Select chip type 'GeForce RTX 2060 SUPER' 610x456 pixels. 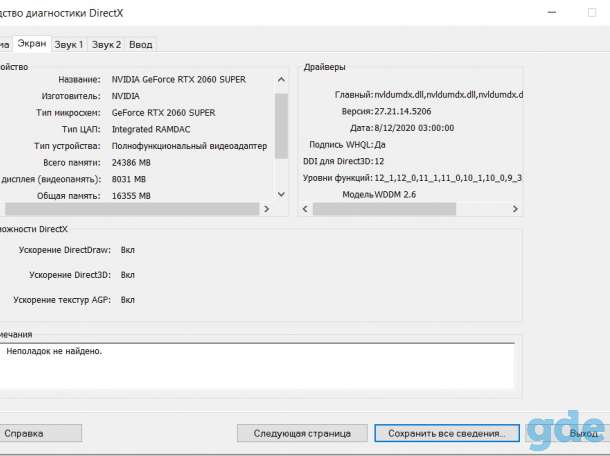[x=163, y=113]
